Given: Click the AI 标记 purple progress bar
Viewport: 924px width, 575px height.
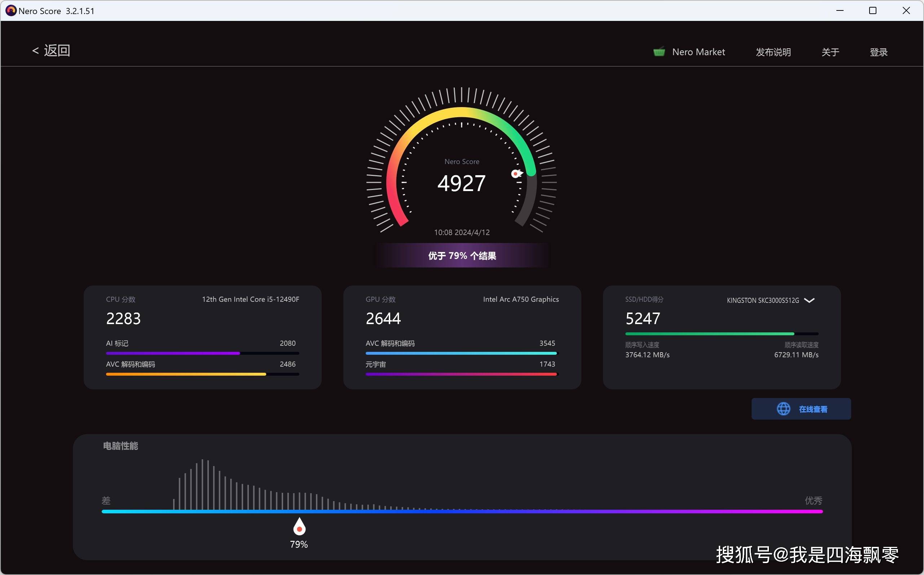Looking at the screenshot, I should (202, 353).
